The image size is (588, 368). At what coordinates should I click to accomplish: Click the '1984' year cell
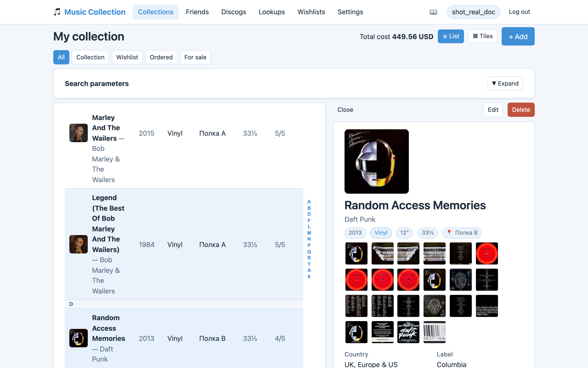tap(147, 244)
